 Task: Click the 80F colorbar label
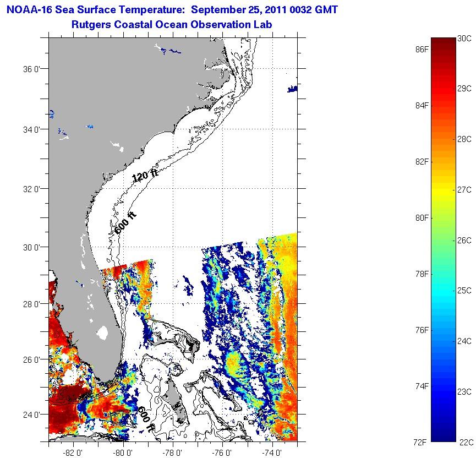[422, 218]
